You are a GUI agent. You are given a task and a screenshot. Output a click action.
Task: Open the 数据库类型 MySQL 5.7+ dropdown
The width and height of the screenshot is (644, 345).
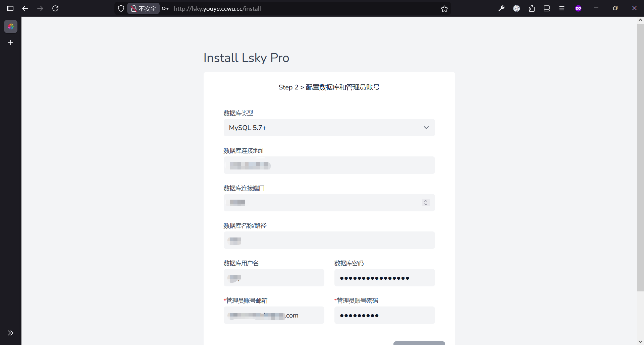coord(329,128)
